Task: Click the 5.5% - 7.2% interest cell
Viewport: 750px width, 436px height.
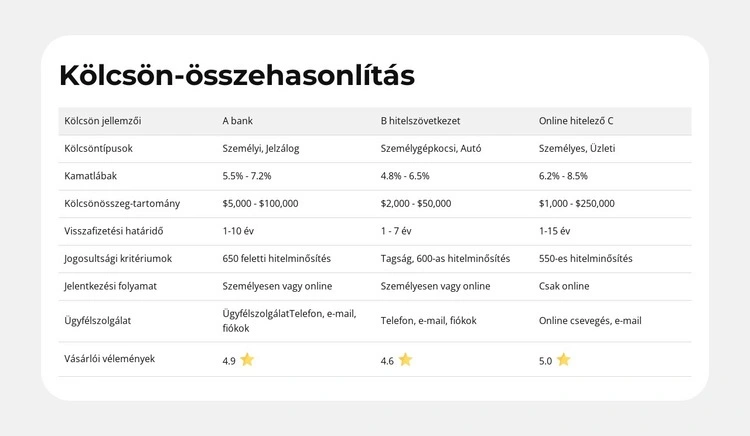Action: [x=247, y=176]
